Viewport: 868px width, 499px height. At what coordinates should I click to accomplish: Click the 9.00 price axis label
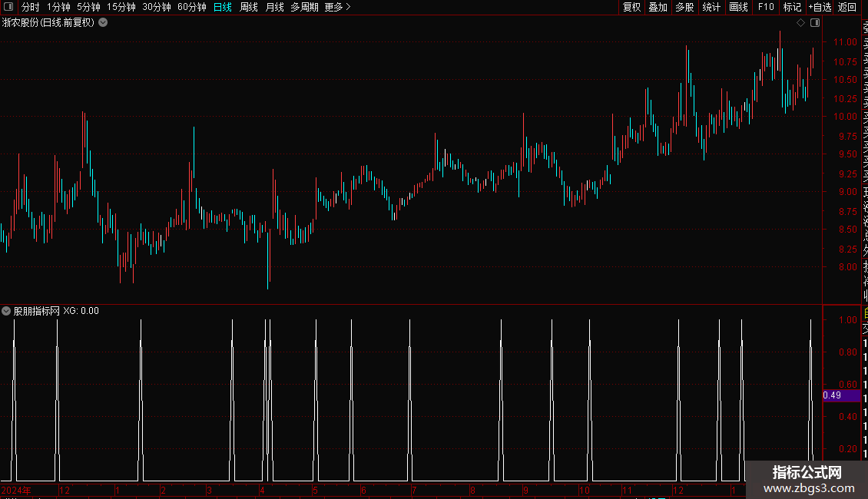[847, 192]
